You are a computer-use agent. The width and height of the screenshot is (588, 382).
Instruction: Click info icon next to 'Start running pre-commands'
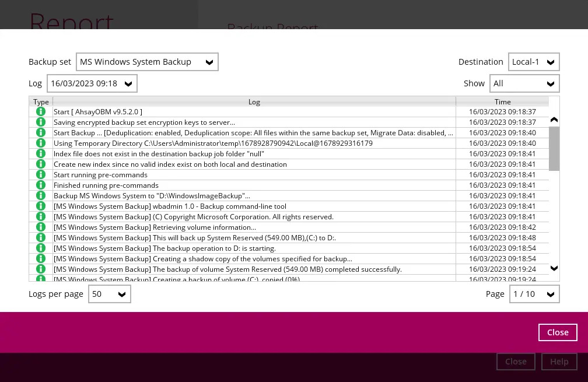41,174
